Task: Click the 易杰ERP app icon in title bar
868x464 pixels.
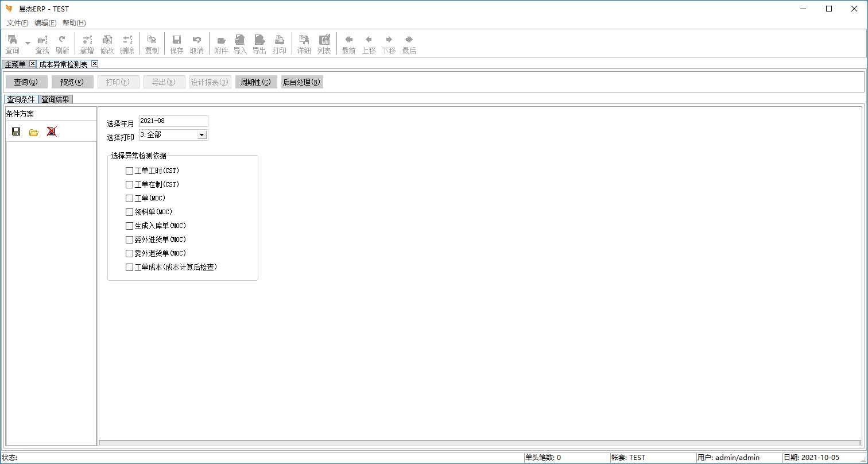Action: 9,9
